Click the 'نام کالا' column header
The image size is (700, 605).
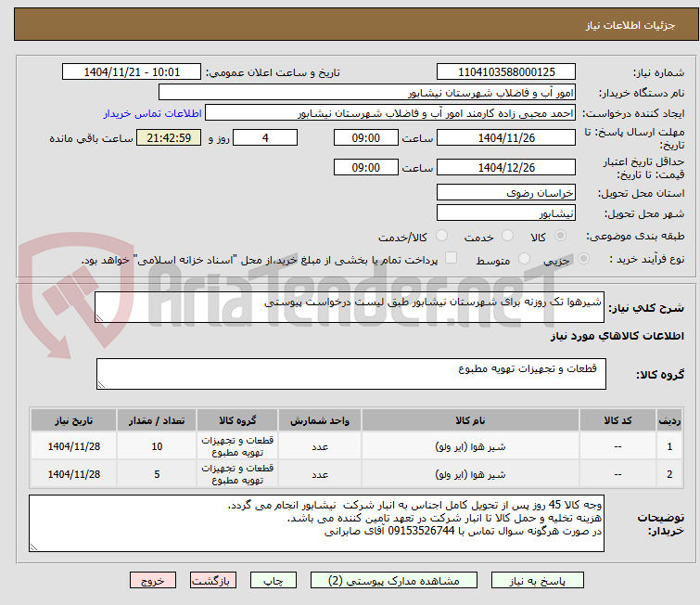(470, 420)
